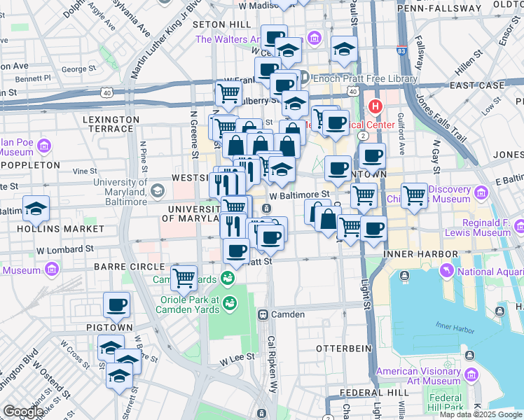The height and width of the screenshot is (420, 524).
Task: Click the shopping cart marker above Light St coffee
Action: click(364, 196)
